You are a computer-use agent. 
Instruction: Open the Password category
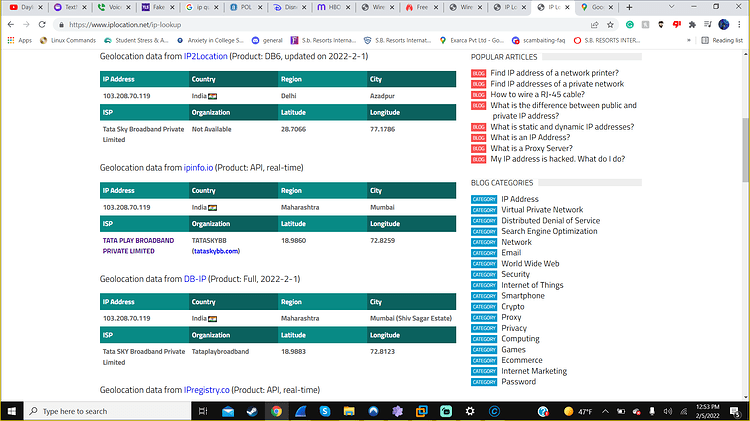[518, 382]
